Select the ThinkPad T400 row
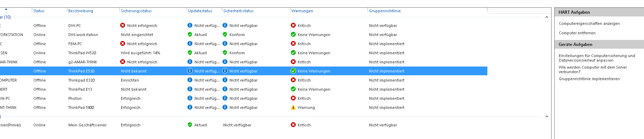The height and width of the screenshot is (139, 644). pos(244,107)
